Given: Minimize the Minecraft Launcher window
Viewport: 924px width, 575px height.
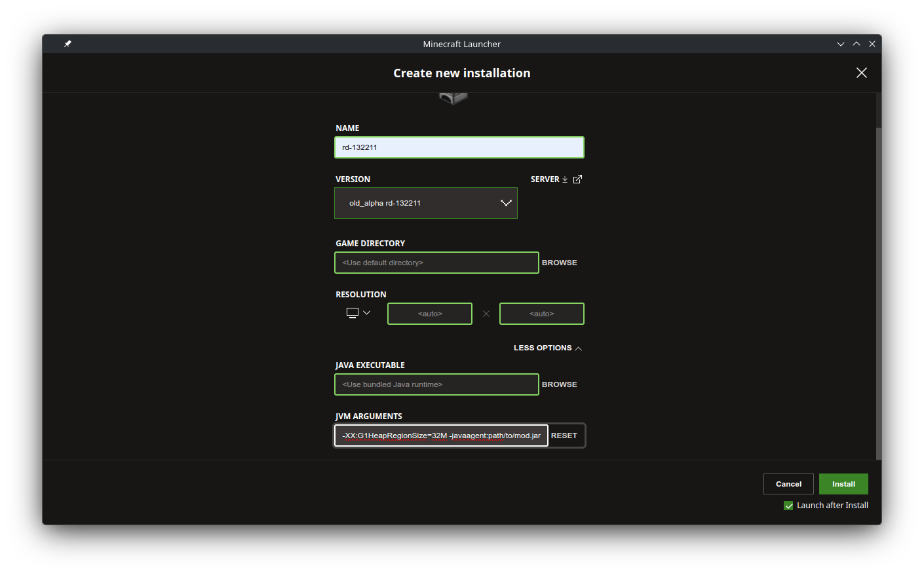Looking at the screenshot, I should (x=841, y=44).
